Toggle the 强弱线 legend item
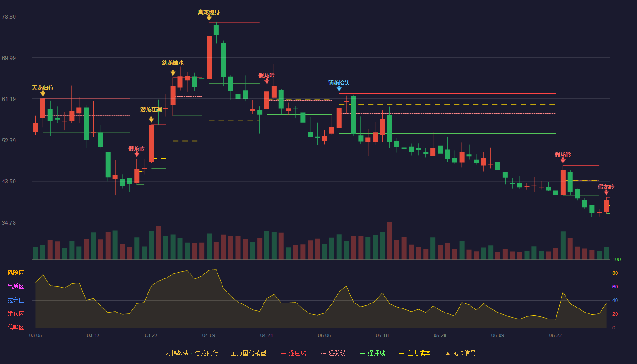This screenshot has width=637, height=364. 333,353
